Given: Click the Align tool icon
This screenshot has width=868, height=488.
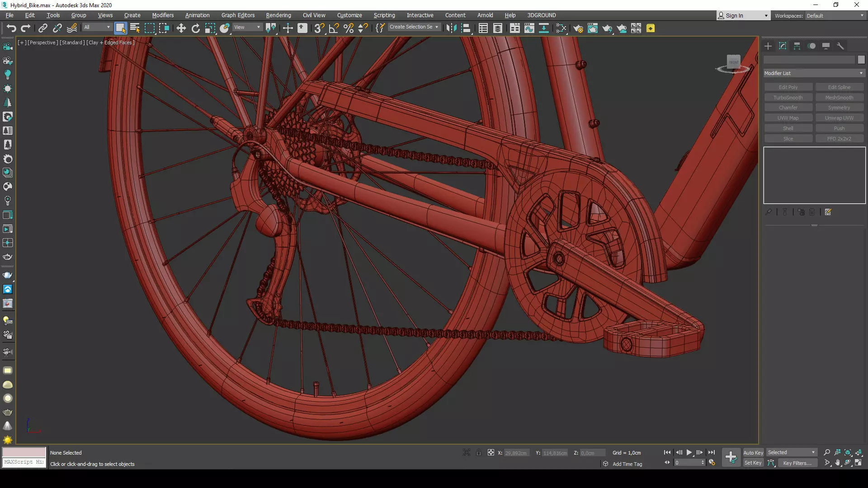Looking at the screenshot, I should click(x=466, y=28).
